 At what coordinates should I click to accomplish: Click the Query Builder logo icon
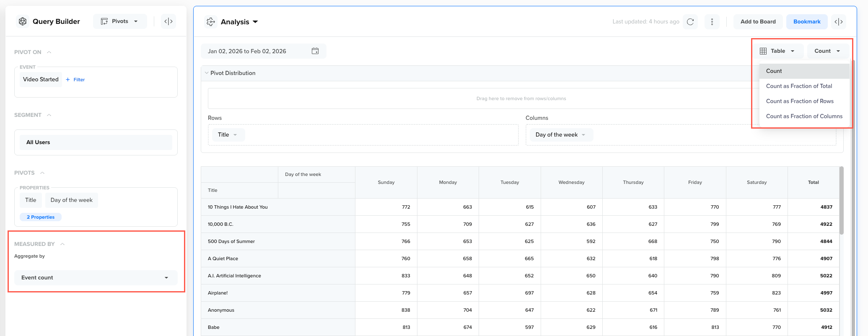(23, 21)
